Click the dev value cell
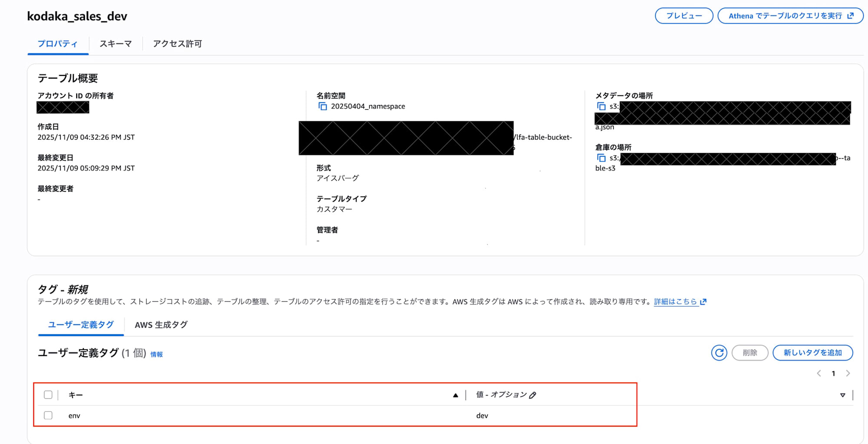This screenshot has height=444, width=868. point(482,416)
